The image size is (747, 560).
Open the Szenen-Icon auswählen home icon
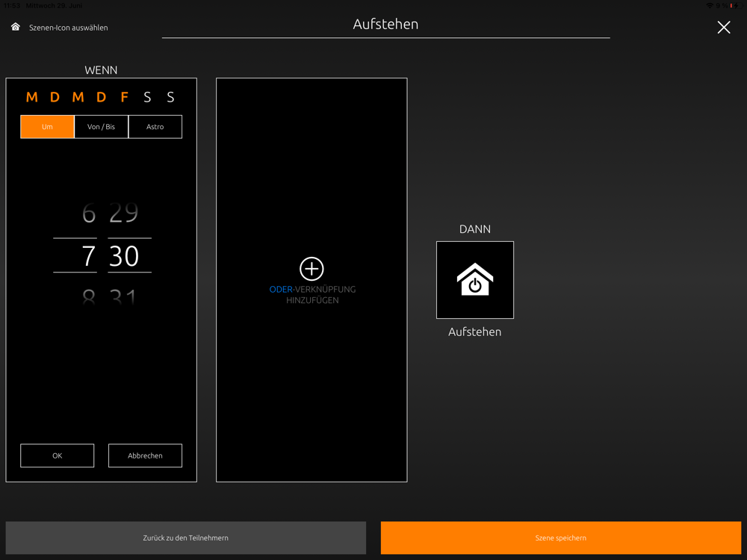click(15, 27)
